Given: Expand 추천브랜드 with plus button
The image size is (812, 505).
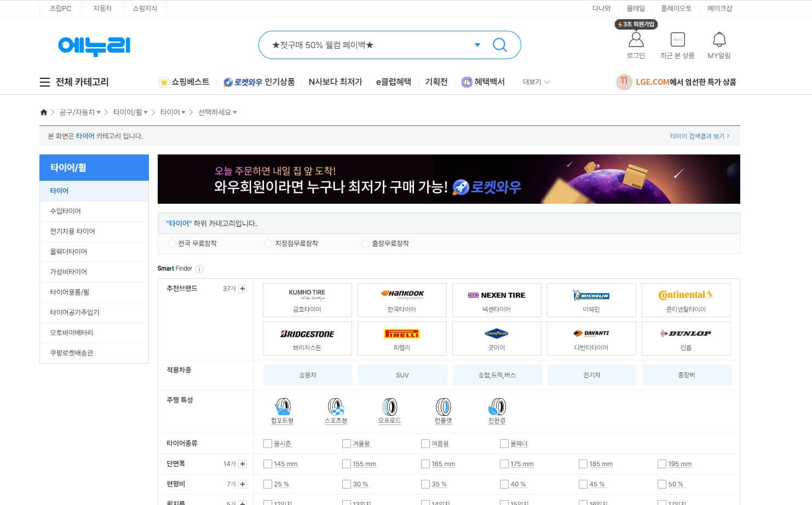Looking at the screenshot, I should point(243,289).
